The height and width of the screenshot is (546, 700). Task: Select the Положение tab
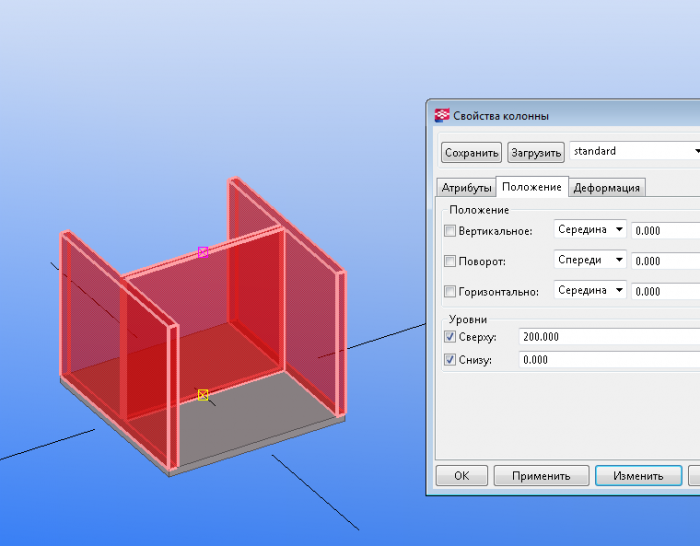click(532, 187)
